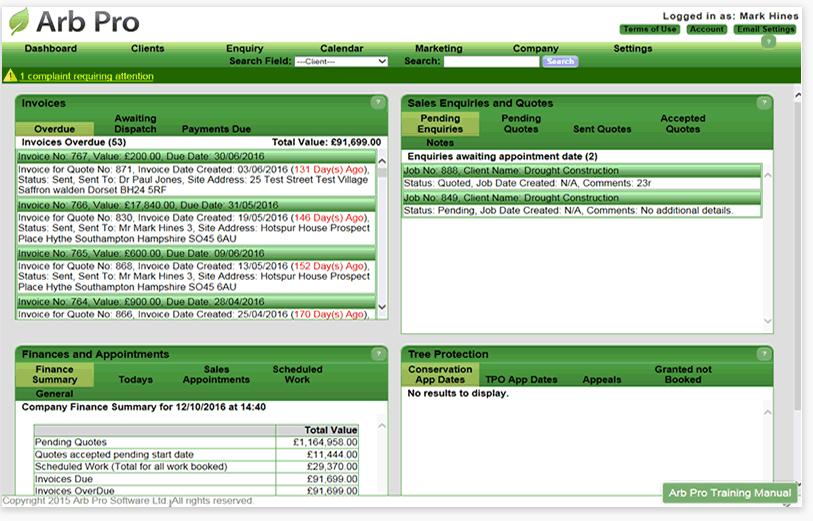
Task: Click '131 Day(s) Ago' red text
Action: [329, 170]
